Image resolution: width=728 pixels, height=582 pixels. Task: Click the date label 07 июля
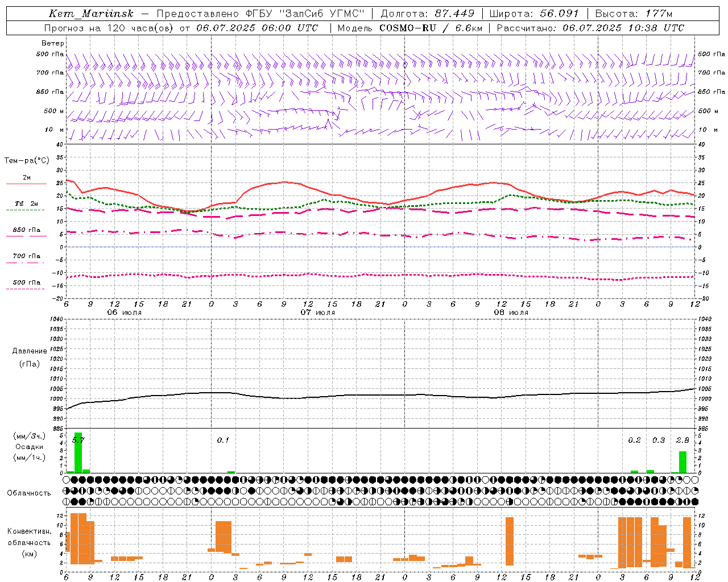coord(318,313)
